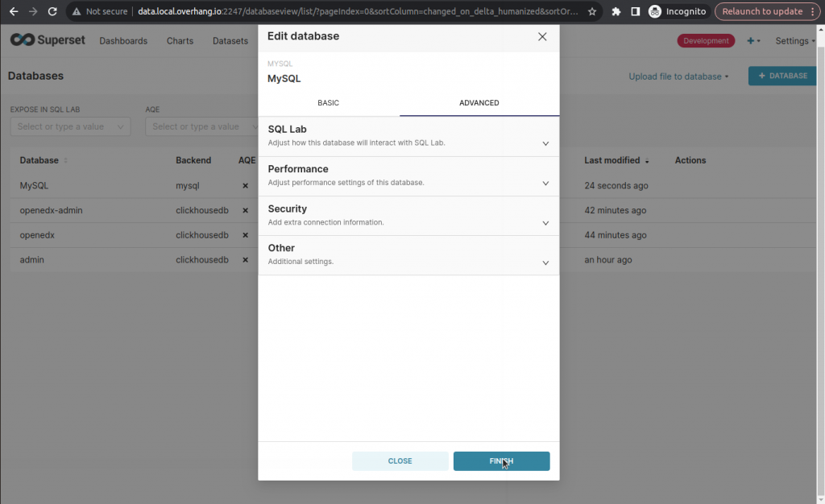
Task: Click the Finish button
Action: point(501,461)
